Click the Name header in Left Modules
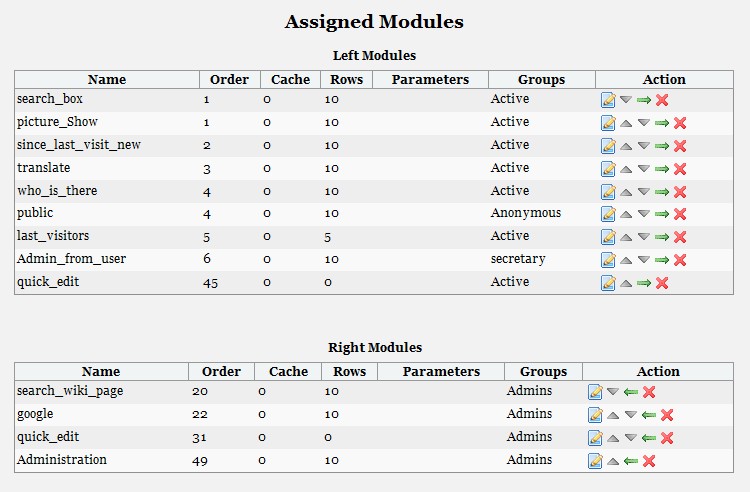 coord(107,79)
